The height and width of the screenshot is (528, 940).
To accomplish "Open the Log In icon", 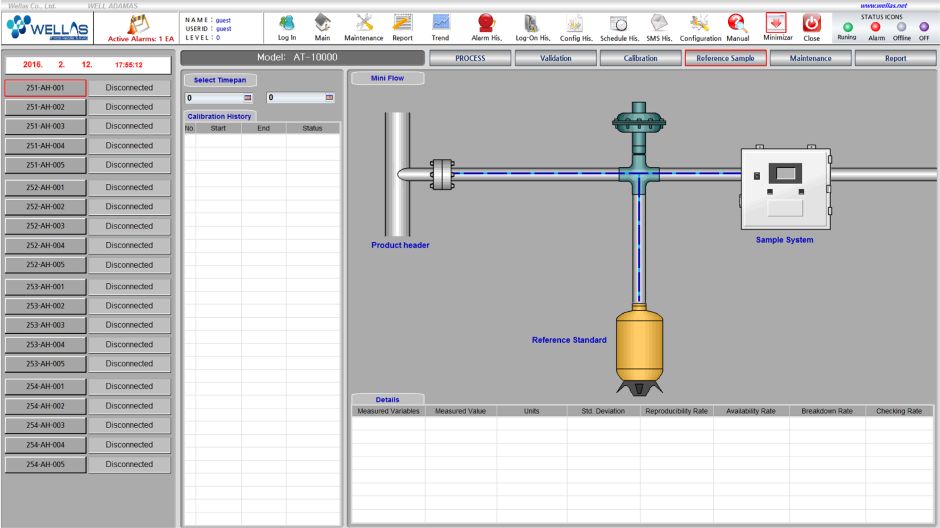I will [287, 23].
